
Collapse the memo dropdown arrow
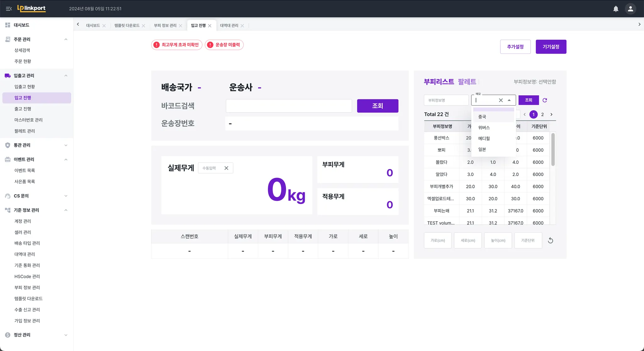(x=509, y=100)
